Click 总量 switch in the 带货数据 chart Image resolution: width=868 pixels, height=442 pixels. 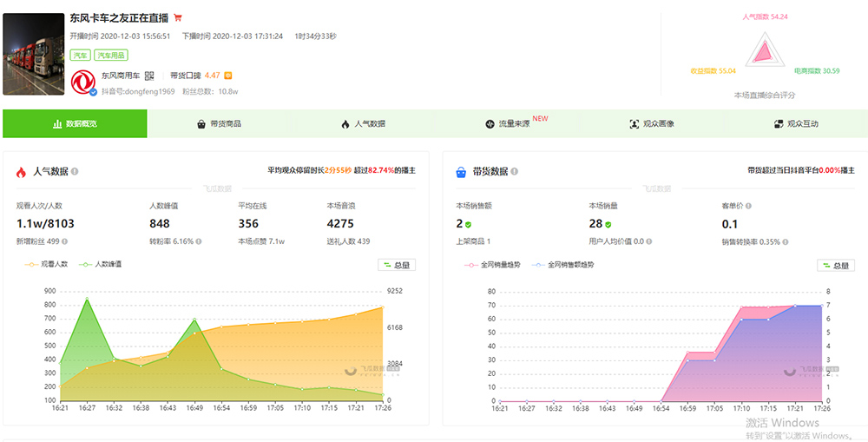tap(836, 265)
